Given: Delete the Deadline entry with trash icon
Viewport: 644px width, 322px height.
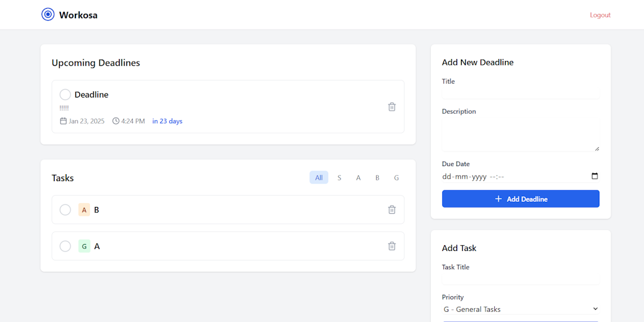Looking at the screenshot, I should point(392,107).
